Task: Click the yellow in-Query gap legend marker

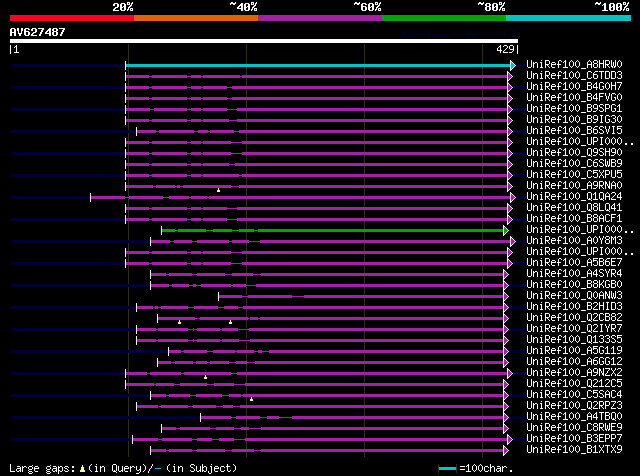Action: pyautogui.click(x=82, y=469)
